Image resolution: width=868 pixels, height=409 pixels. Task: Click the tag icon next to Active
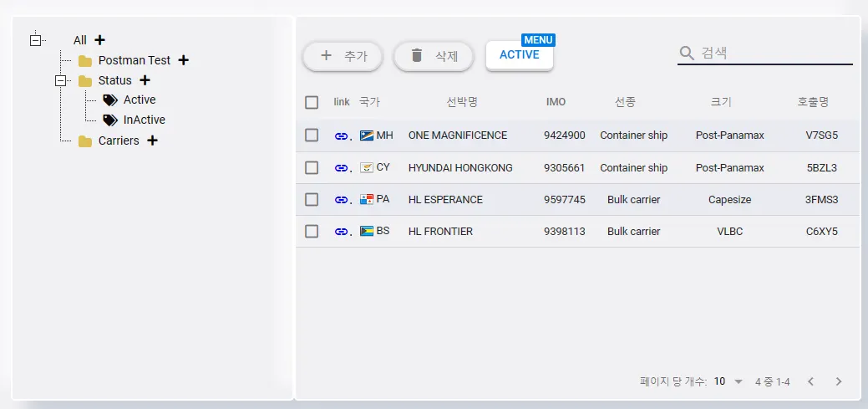click(110, 100)
